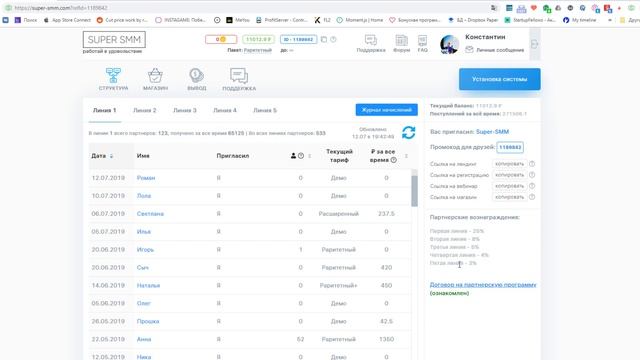
Task: Open the Вывод coins icon
Action: point(196,75)
